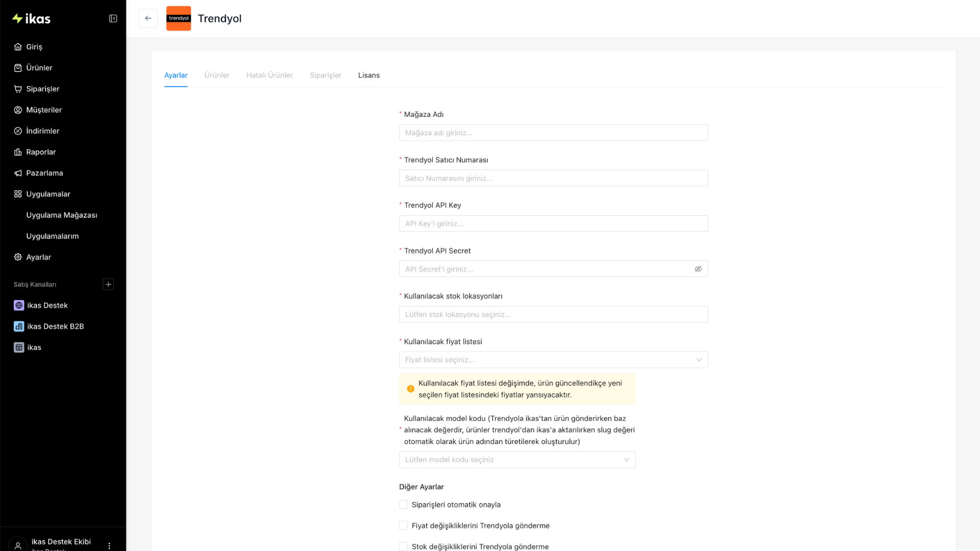This screenshot has width=980, height=551.
Task: Focus the Mağaza Adı input field
Action: point(553,133)
